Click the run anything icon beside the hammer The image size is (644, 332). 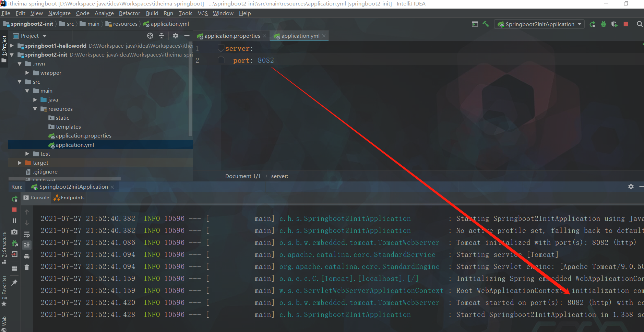[x=475, y=24]
